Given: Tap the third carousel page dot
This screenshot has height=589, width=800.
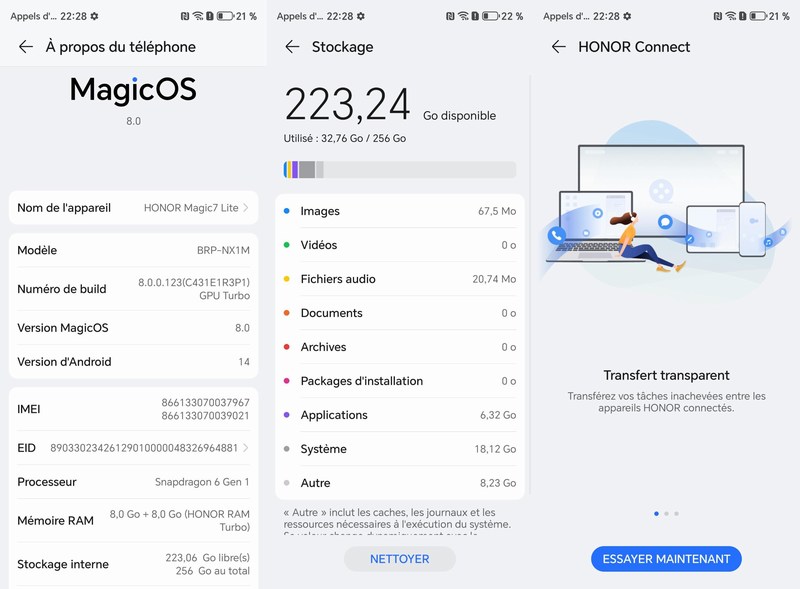Looking at the screenshot, I should click(x=677, y=513).
